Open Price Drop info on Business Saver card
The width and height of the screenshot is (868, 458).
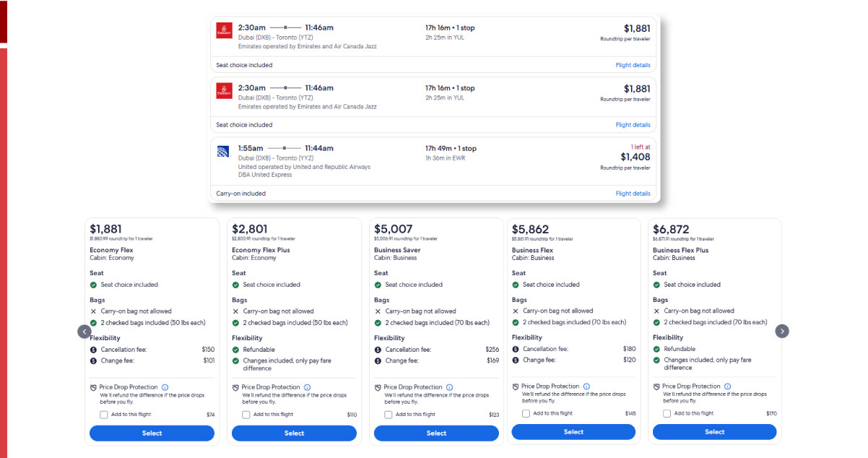[449, 387]
